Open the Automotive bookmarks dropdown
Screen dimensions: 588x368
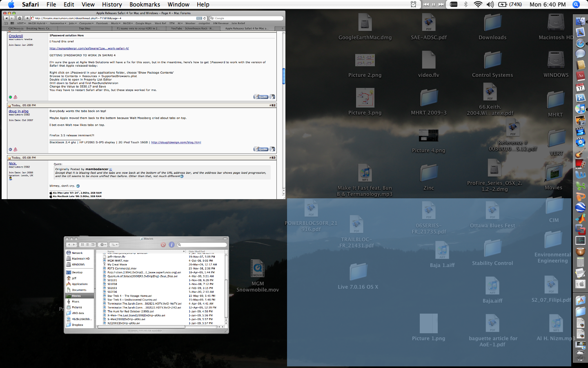click(58, 23)
